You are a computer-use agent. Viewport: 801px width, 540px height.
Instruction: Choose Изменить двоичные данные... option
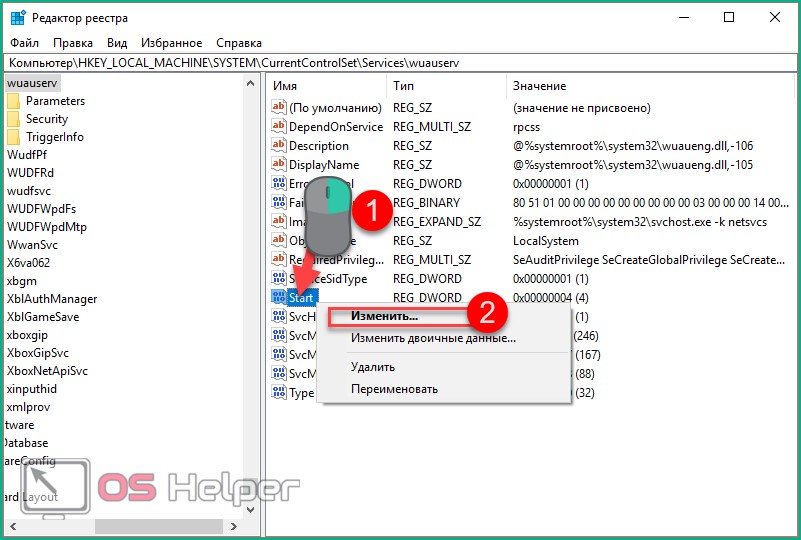click(x=432, y=338)
